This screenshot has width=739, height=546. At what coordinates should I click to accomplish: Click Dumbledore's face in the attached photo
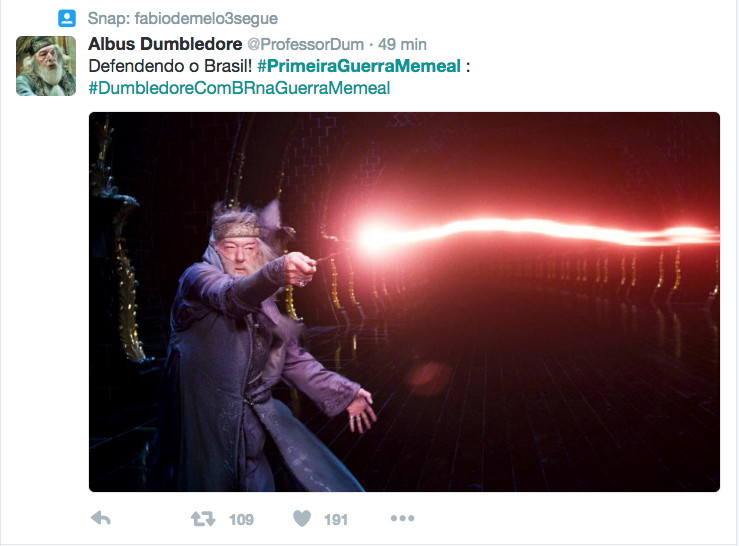click(239, 256)
